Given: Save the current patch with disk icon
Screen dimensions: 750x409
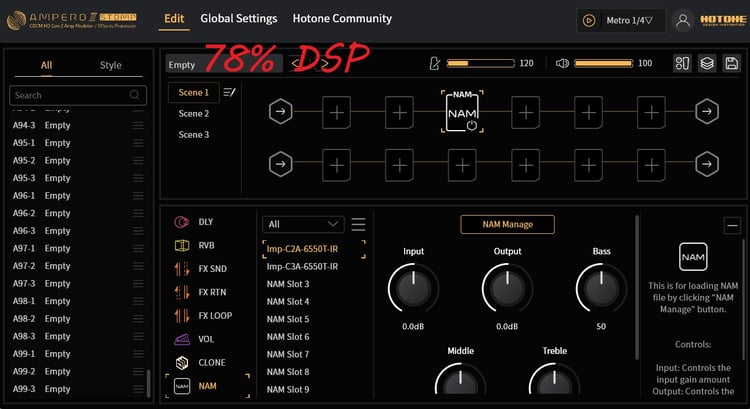Looking at the screenshot, I should 731,63.
